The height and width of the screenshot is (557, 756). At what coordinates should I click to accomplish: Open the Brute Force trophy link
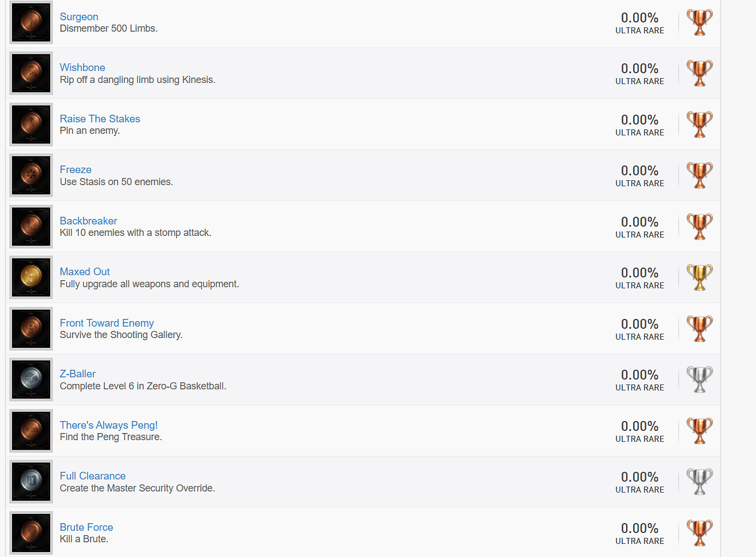tap(86, 528)
